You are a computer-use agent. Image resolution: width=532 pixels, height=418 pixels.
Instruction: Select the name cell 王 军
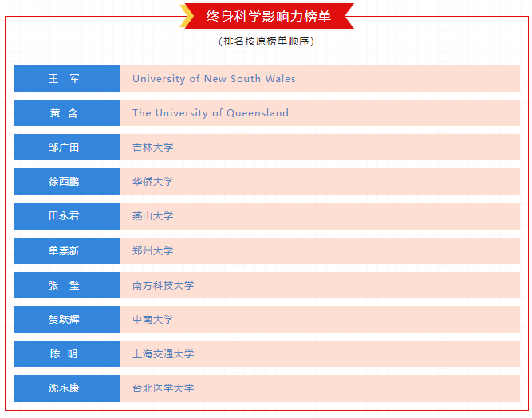(66, 79)
